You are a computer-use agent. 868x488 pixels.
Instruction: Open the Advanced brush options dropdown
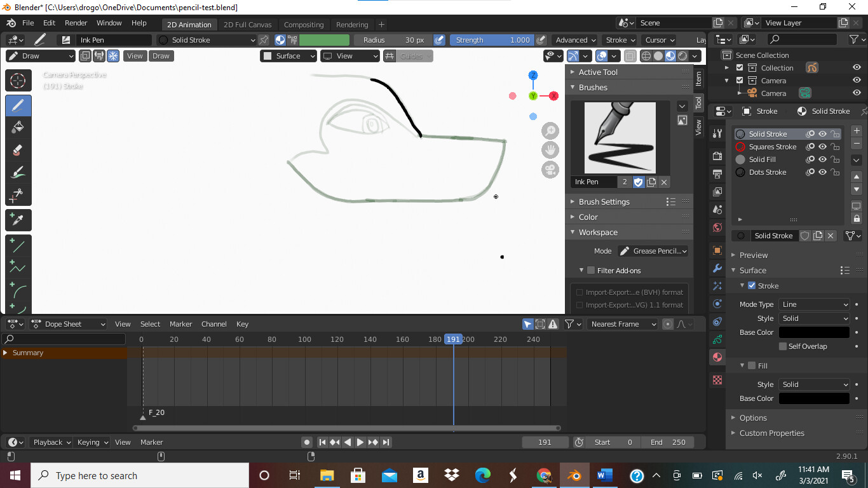click(576, 40)
